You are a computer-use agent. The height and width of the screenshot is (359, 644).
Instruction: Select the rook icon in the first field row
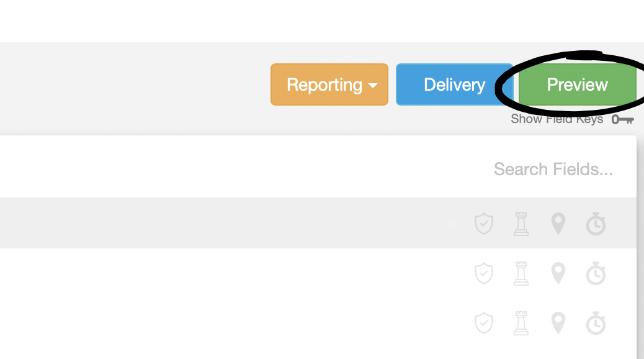[521, 224]
